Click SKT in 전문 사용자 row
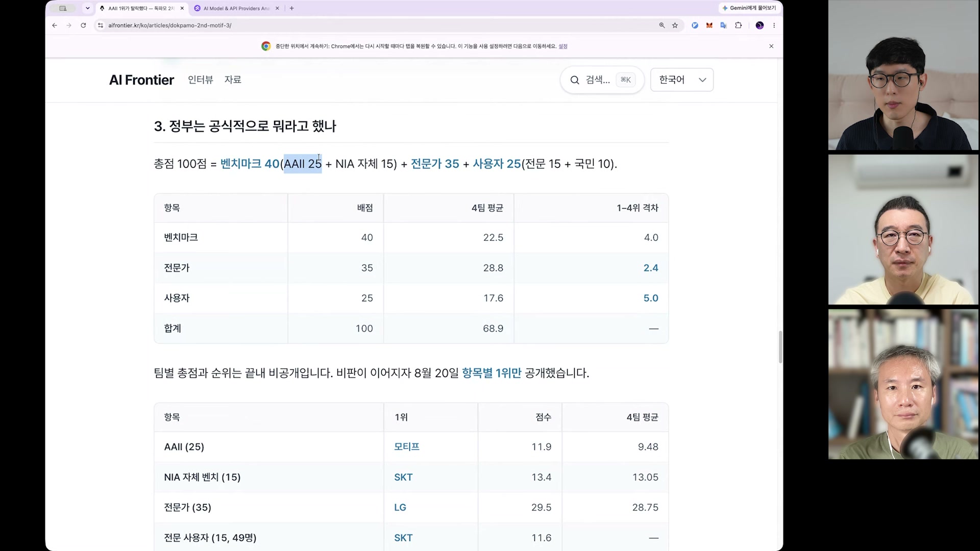 pos(403,538)
